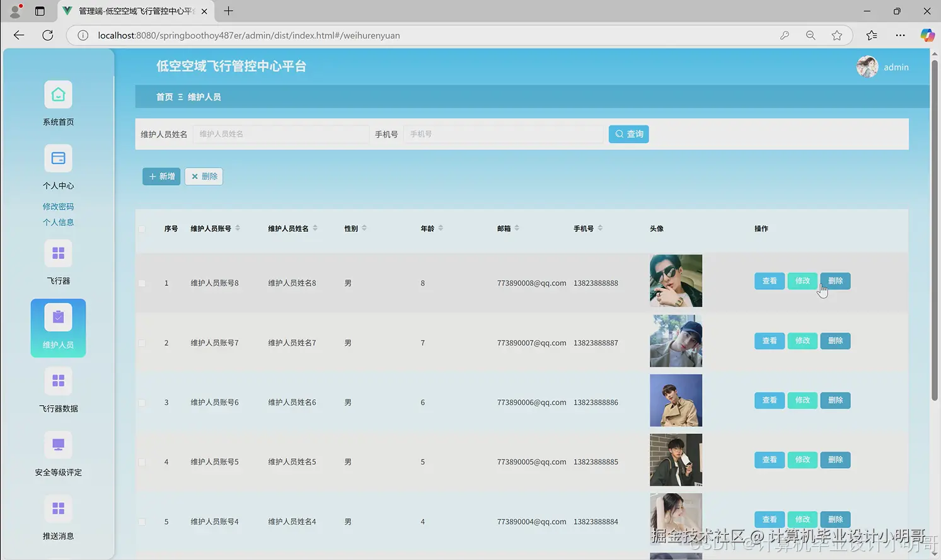
Task: Open avatar photo of 维护人员姓名7
Action: (x=676, y=341)
